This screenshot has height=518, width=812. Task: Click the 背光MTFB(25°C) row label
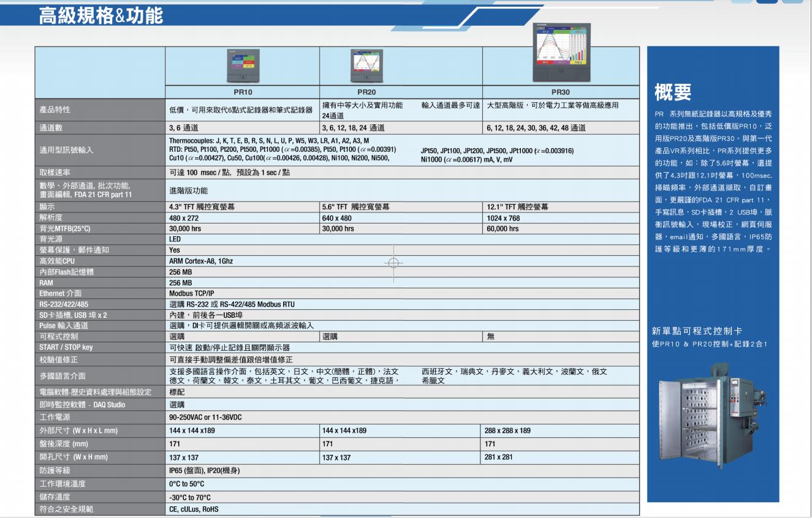click(x=65, y=228)
